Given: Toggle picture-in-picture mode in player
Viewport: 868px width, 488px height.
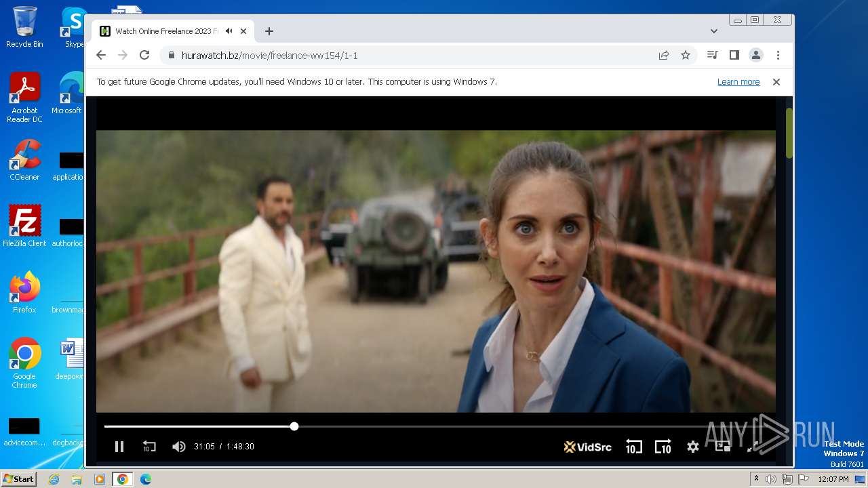Looking at the screenshot, I should pyautogui.click(x=723, y=447).
